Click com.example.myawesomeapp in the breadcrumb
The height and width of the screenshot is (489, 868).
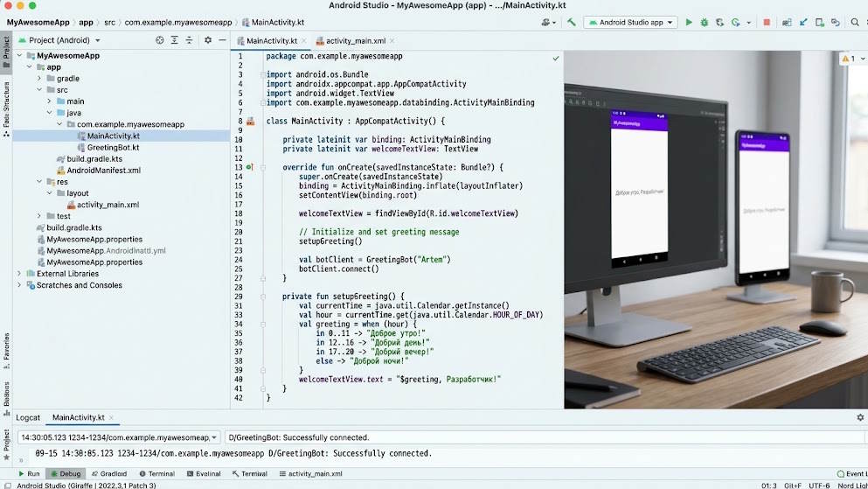pos(178,23)
